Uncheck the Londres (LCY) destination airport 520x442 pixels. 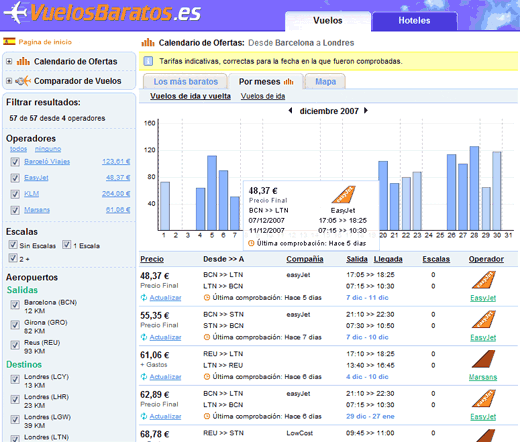coord(15,379)
